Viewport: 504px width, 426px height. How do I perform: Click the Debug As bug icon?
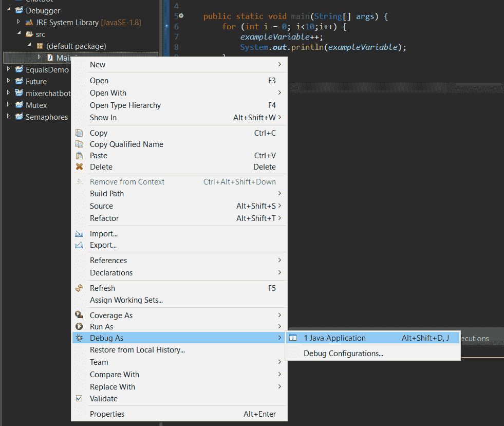[x=79, y=338]
